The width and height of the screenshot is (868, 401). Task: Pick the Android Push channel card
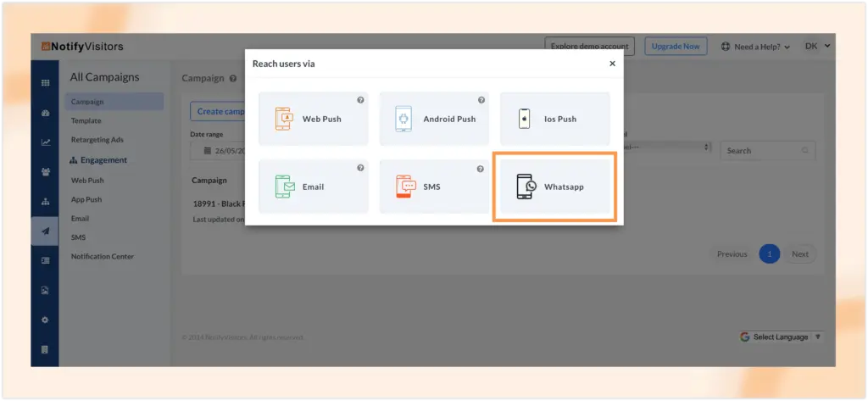click(x=434, y=119)
